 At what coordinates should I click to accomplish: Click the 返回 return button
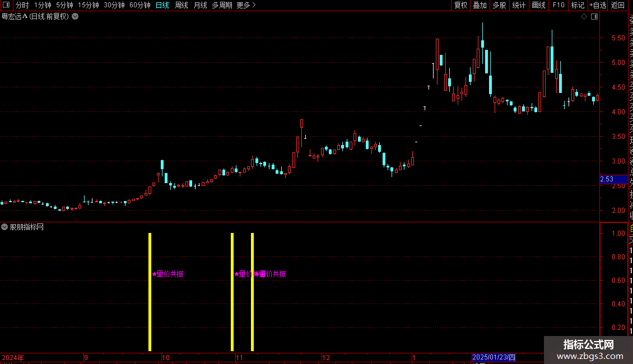click(x=618, y=5)
